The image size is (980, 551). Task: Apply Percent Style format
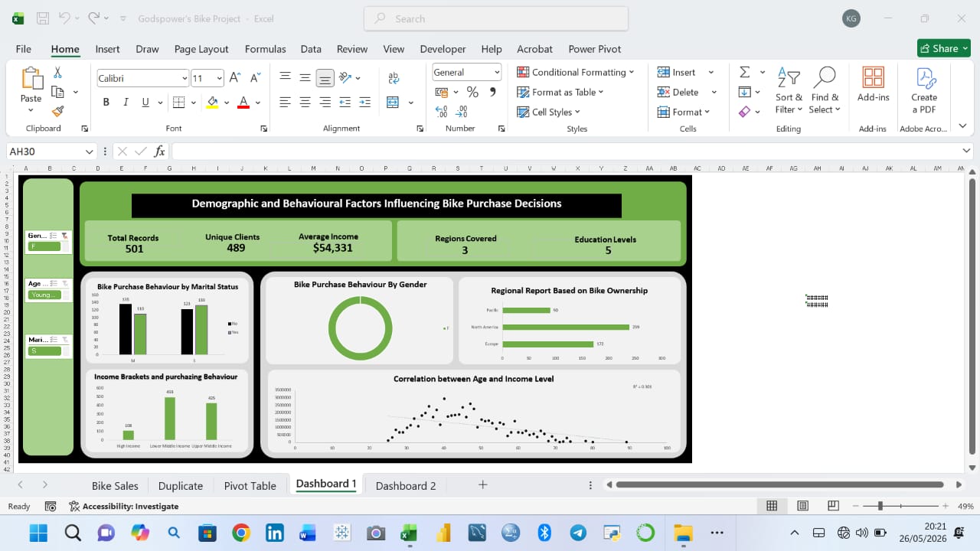click(x=472, y=92)
